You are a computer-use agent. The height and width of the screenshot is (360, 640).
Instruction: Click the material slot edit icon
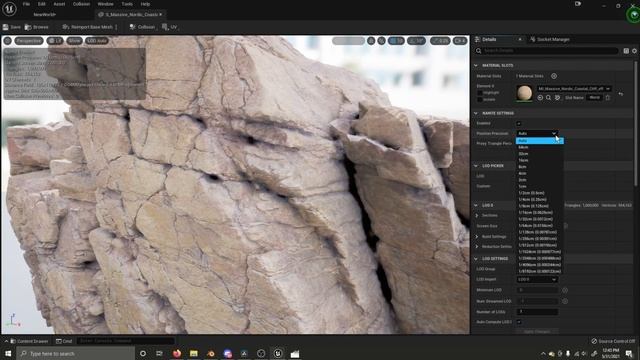(x=558, y=98)
